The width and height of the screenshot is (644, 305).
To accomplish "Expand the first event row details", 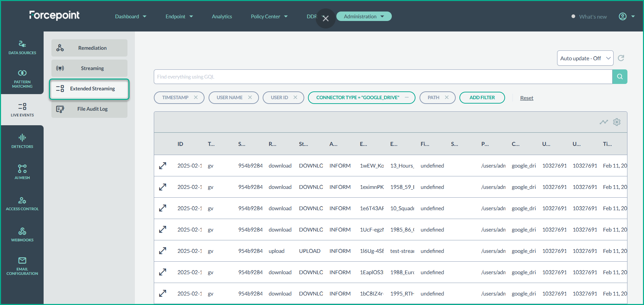I will [x=163, y=166].
